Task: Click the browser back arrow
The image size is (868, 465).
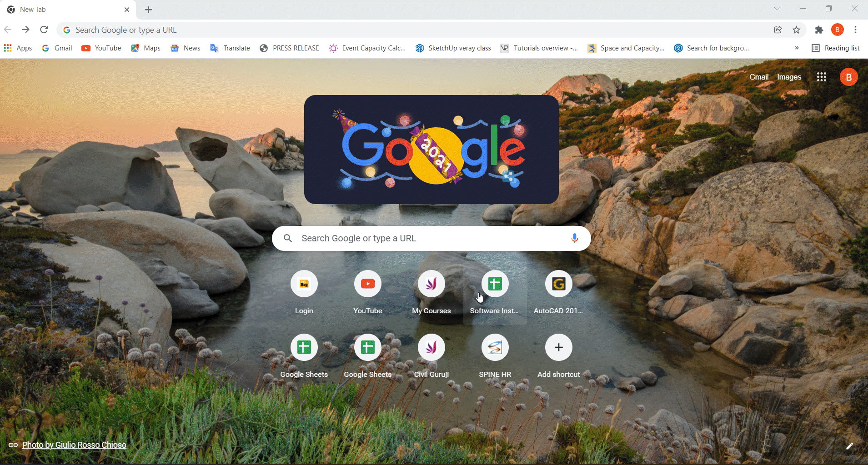Action: pyautogui.click(x=8, y=30)
